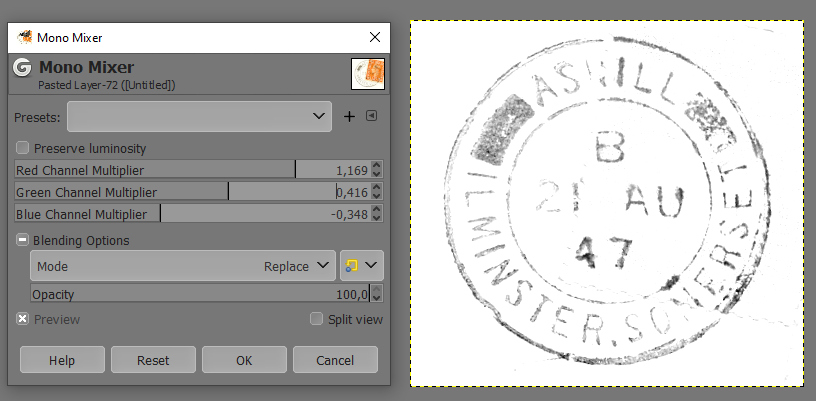Image resolution: width=816 pixels, height=401 pixels.
Task: Save settings as named preset plus icon
Action: point(349,117)
